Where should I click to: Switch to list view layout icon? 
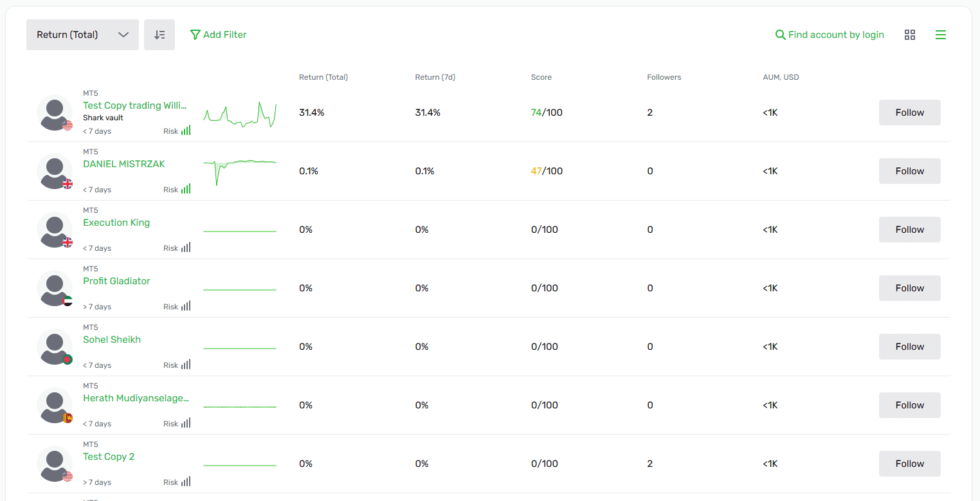940,35
